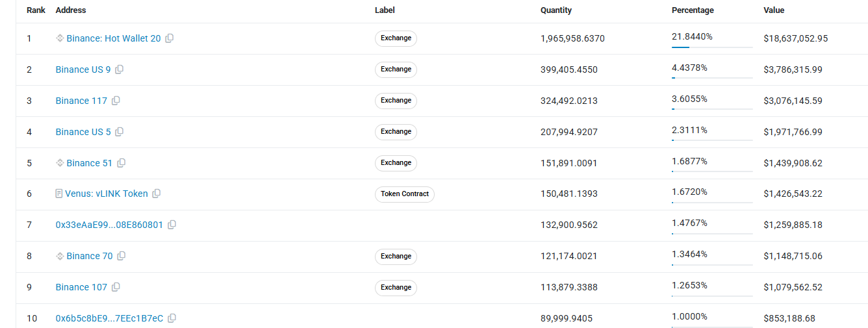Select quantity 150,481.1393
The width and height of the screenshot is (868, 328).
(569, 194)
